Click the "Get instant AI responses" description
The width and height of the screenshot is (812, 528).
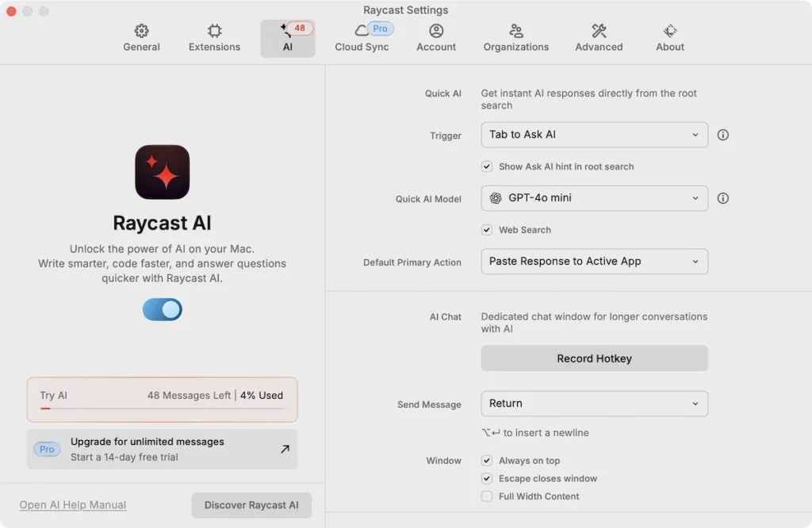589,99
